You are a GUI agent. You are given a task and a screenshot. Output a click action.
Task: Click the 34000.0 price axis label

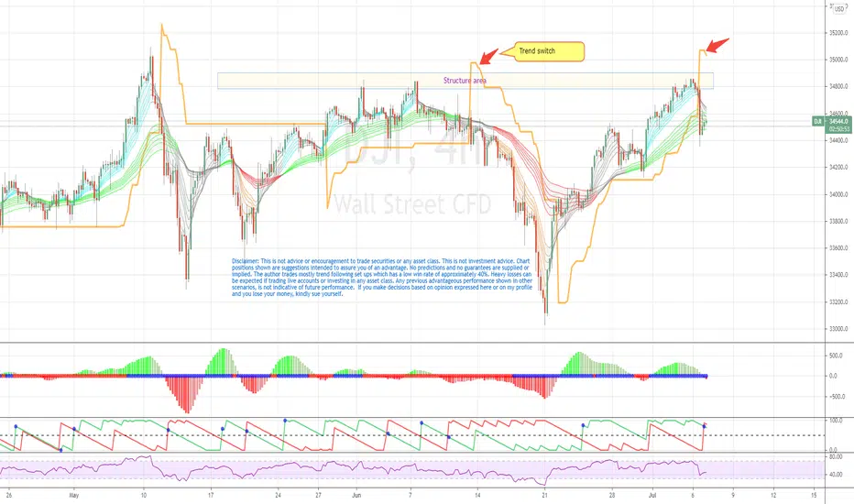[838, 194]
